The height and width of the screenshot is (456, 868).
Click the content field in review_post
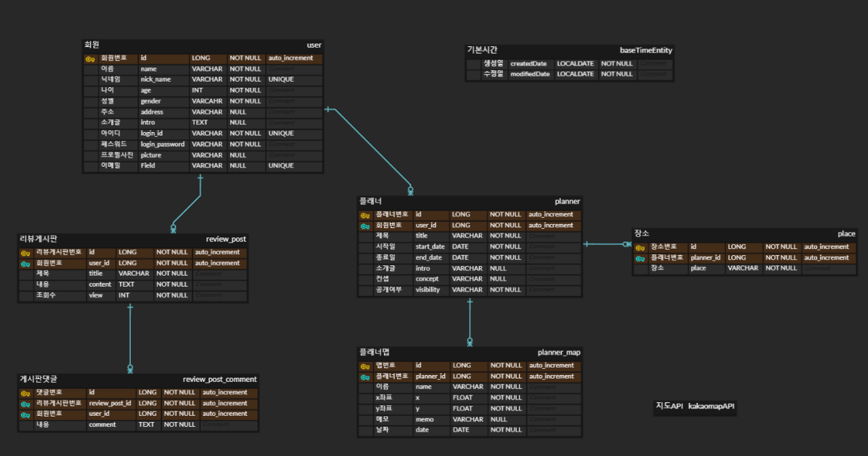[x=100, y=284]
